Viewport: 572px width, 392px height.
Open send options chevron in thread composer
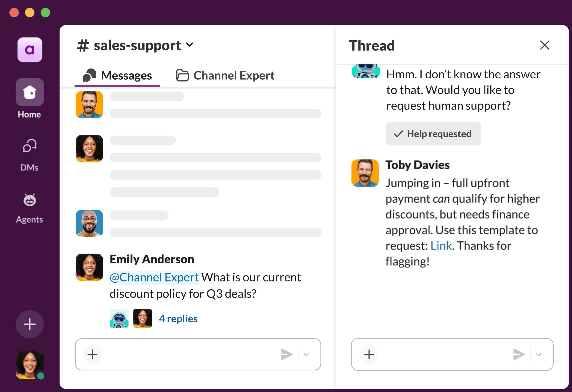(x=539, y=354)
